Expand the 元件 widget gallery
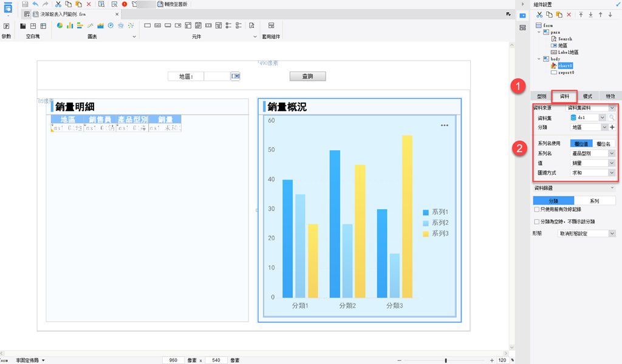Image resolution: width=622 pixels, height=364 pixels. pos(255,36)
